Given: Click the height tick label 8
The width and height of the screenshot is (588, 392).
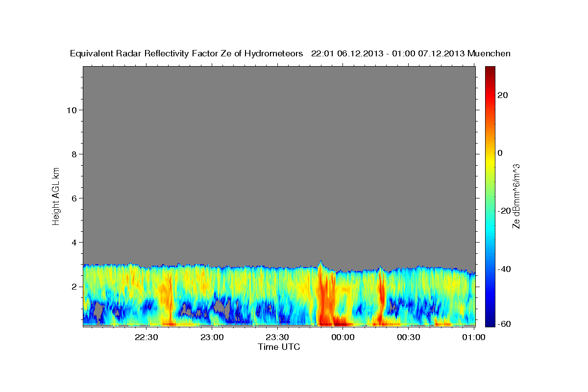Looking at the screenshot, I should pos(74,154).
